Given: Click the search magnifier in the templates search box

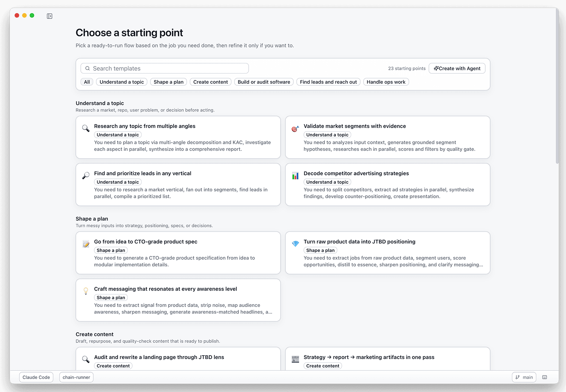Looking at the screenshot, I should (87, 68).
